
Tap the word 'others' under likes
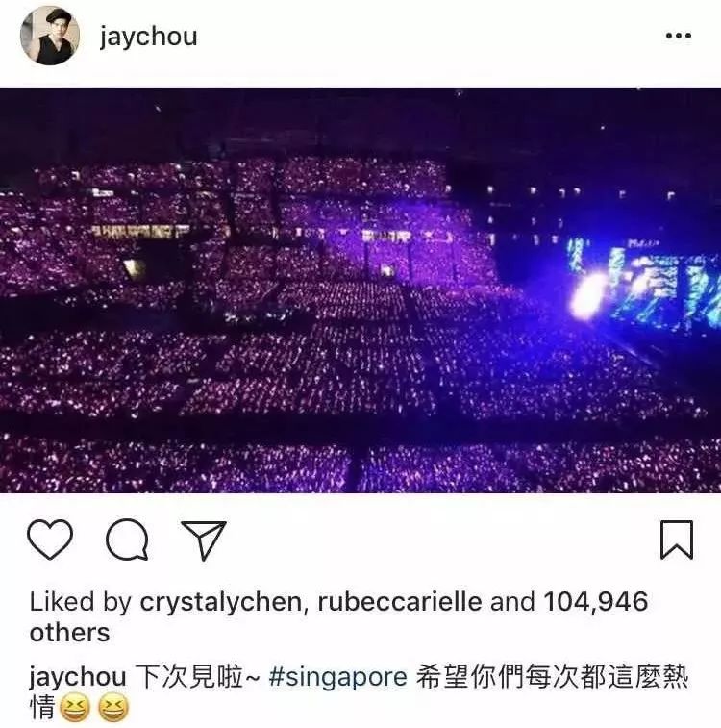click(x=69, y=633)
